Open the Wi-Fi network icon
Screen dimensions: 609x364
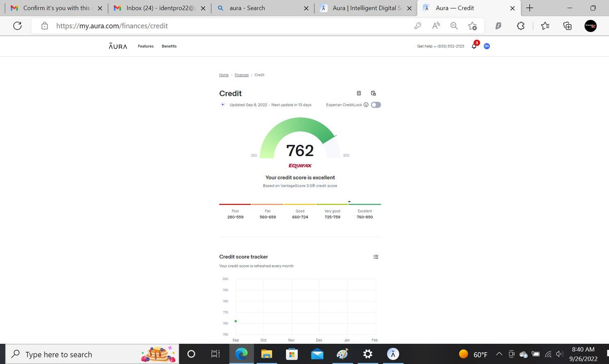coord(548,354)
